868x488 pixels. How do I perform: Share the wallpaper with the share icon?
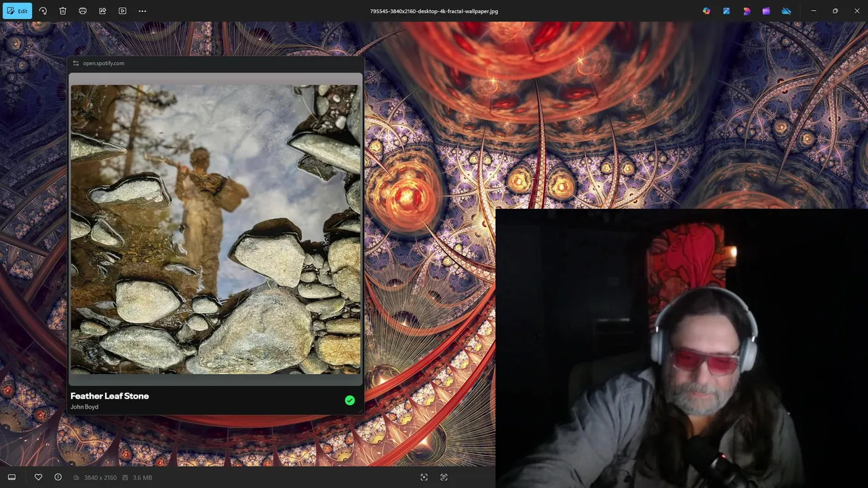pos(102,11)
